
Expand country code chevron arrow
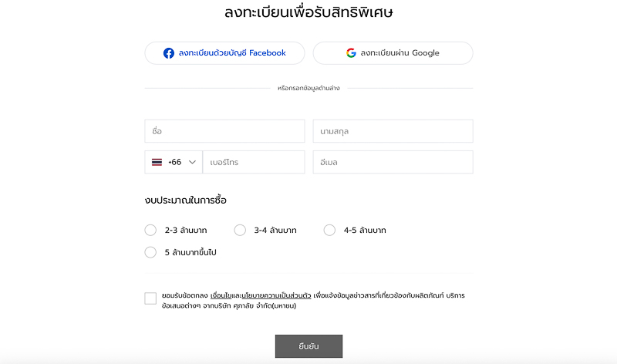click(192, 163)
